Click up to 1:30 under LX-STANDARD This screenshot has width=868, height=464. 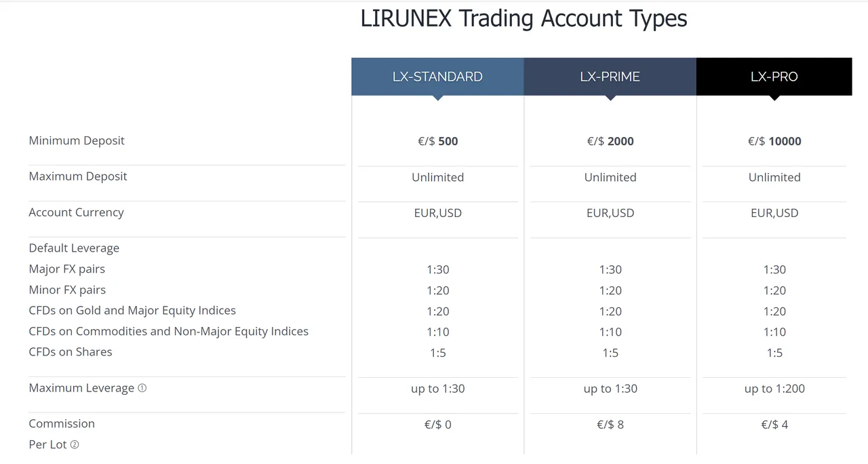[x=438, y=389]
